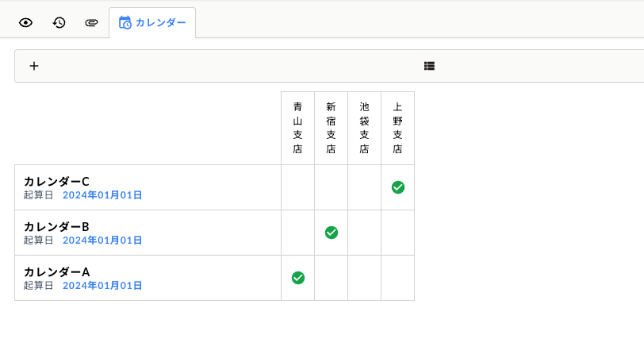Image resolution: width=644 pixels, height=358 pixels.
Task: Select the 青山支店 column header
Action: coord(297,129)
